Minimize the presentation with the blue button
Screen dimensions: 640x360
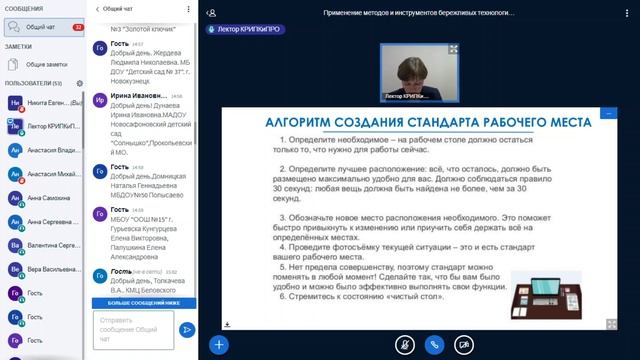609,113
